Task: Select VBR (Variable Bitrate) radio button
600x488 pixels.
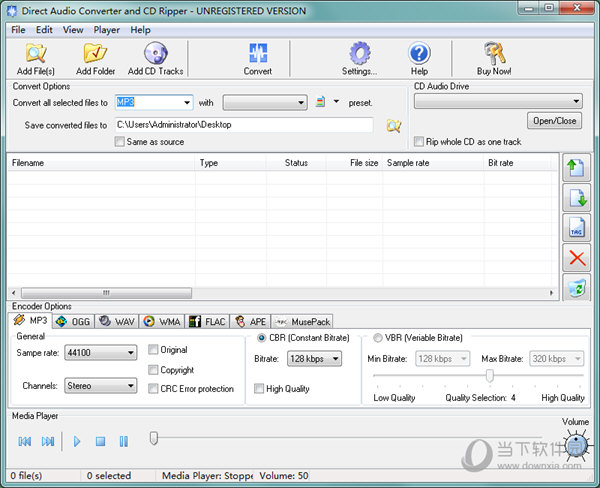Action: (x=378, y=338)
